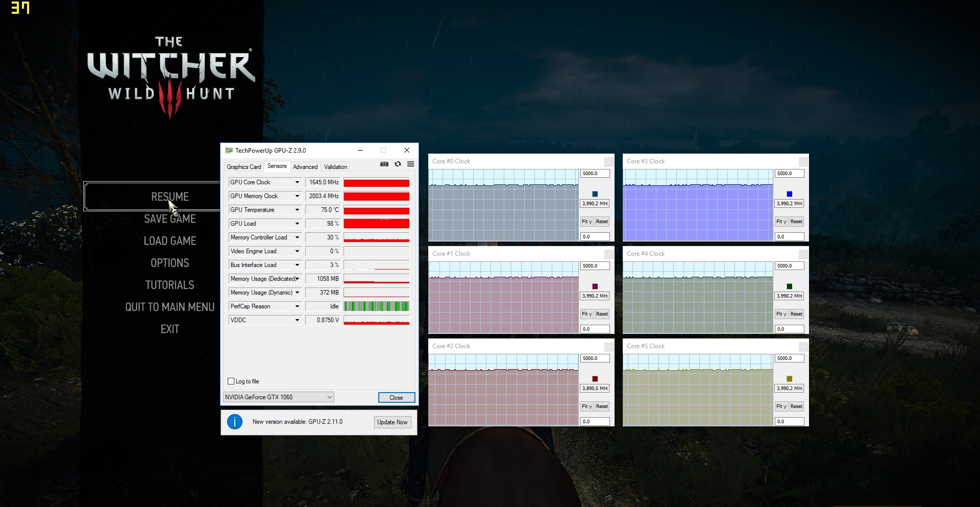The width and height of the screenshot is (980, 507).
Task: Expand the Bus Interface Load dropdown
Action: coord(297,265)
